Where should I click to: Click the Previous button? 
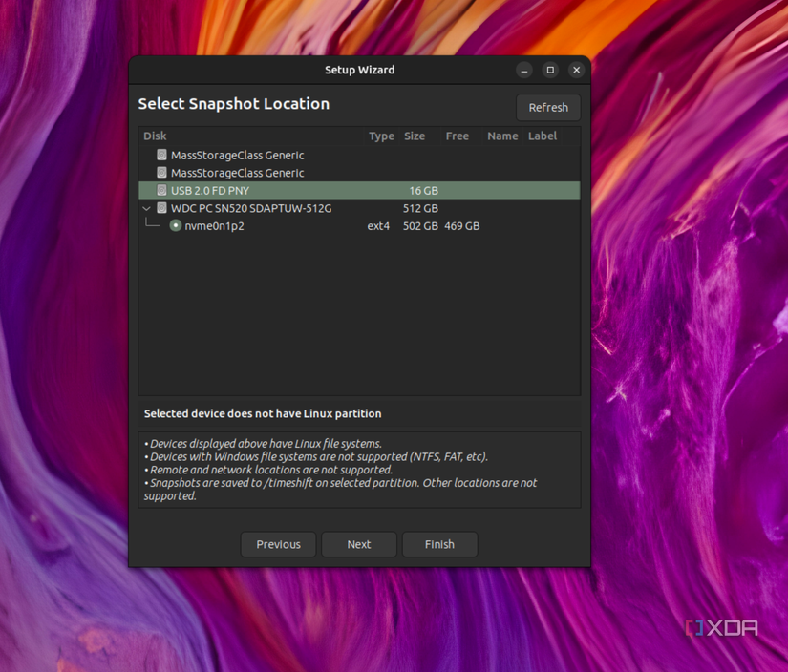pyautogui.click(x=278, y=544)
